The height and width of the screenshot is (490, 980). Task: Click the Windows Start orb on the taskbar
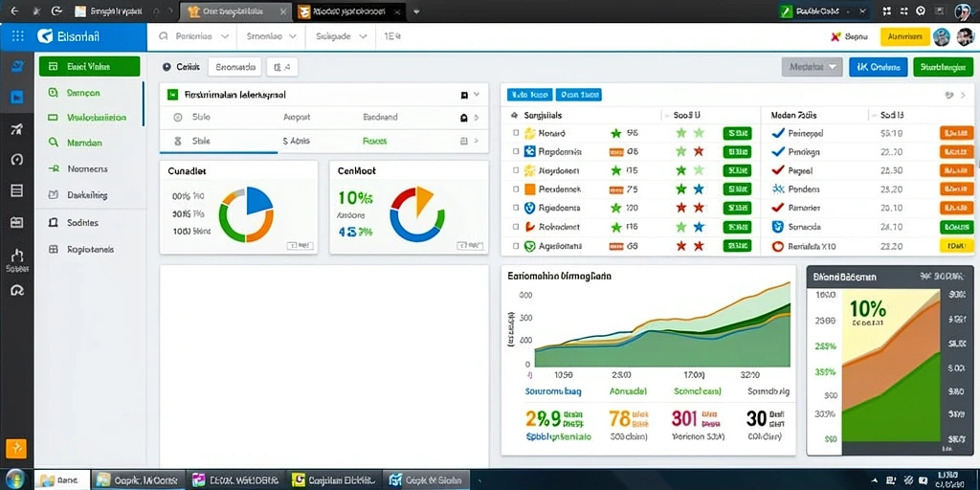point(15,479)
